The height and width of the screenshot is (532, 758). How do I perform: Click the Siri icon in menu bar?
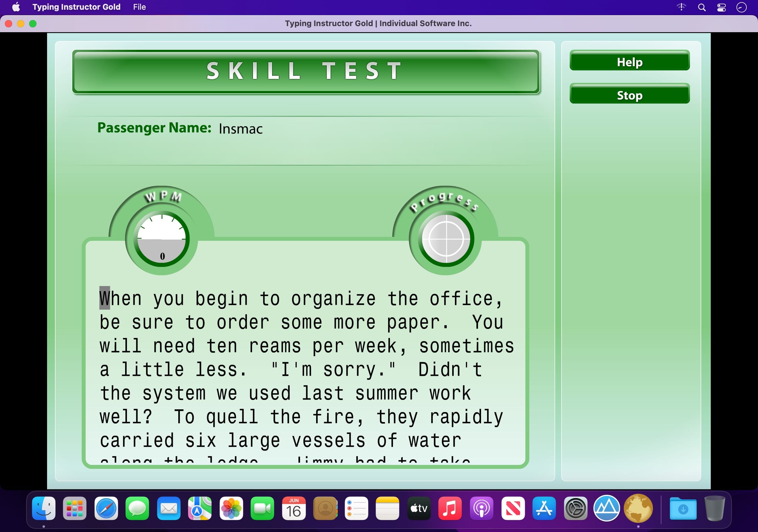742,7
